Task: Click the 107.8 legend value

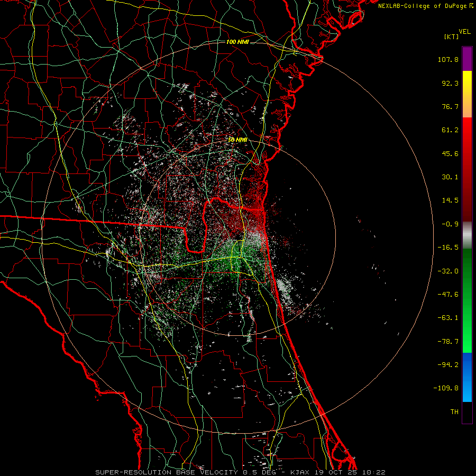Action: [x=448, y=59]
